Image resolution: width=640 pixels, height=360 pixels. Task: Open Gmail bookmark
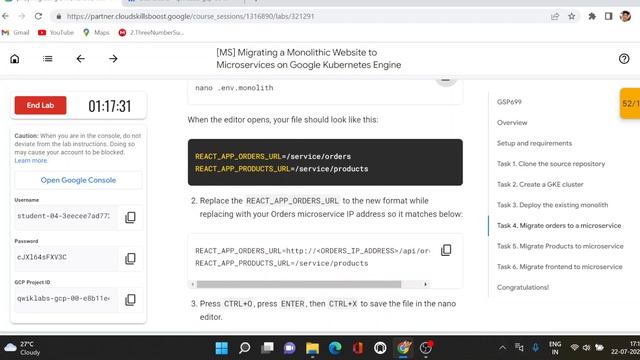tap(16, 33)
